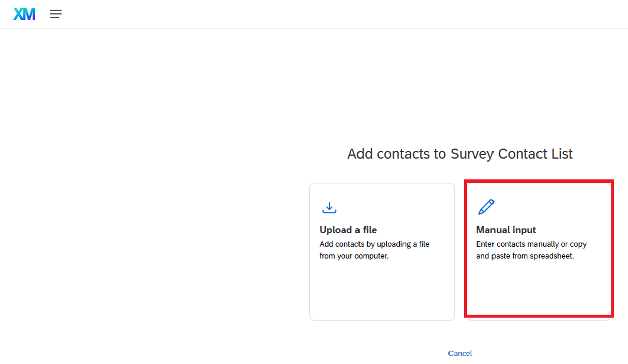628x364 pixels.
Task: Click the "and paste from spreadsheet." text line
Action: (525, 256)
